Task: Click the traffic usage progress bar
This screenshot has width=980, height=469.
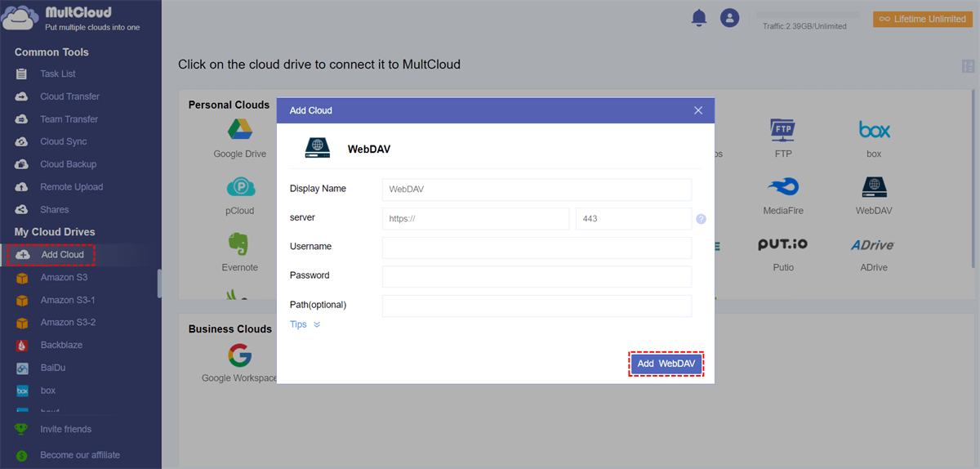Action: coord(808,15)
